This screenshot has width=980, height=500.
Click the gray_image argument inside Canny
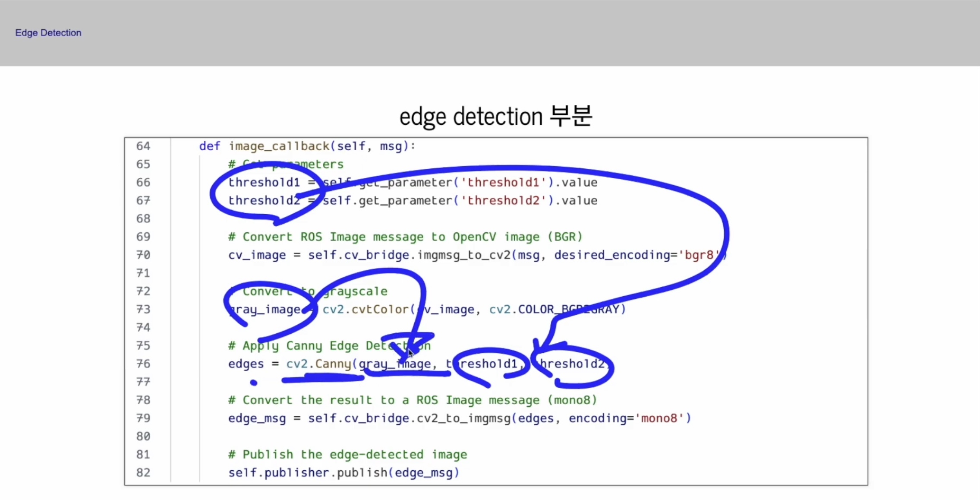(394, 364)
